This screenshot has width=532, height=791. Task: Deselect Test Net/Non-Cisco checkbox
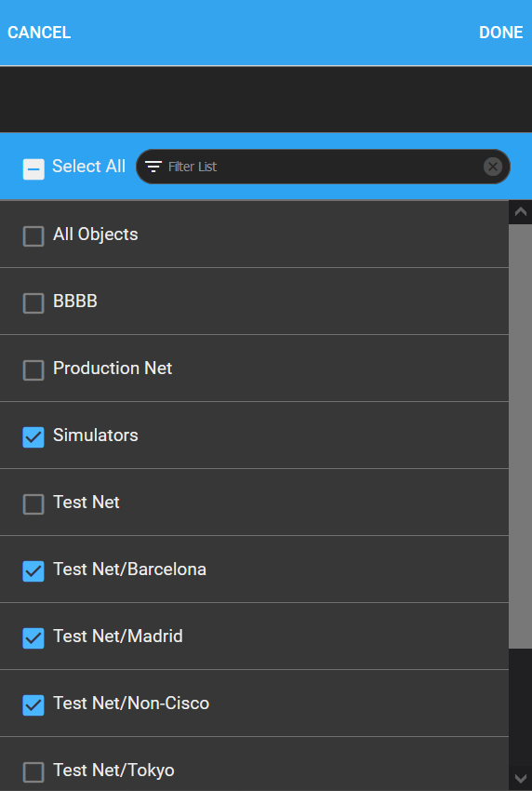(33, 705)
